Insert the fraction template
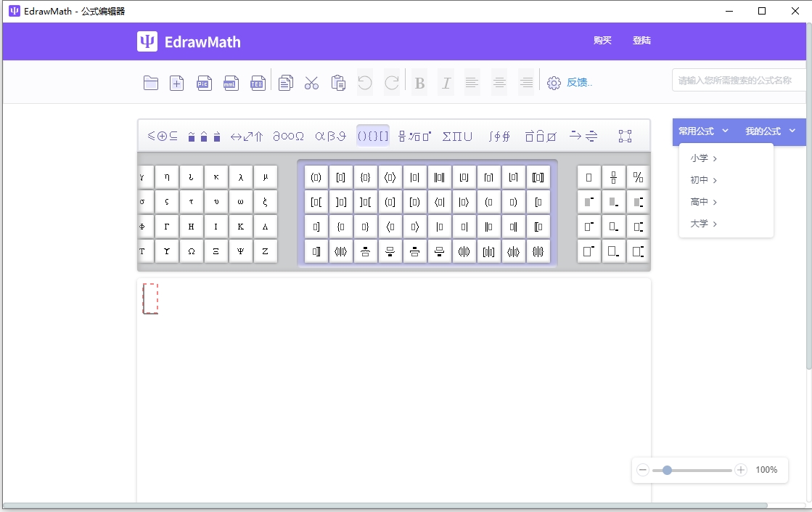 614,177
